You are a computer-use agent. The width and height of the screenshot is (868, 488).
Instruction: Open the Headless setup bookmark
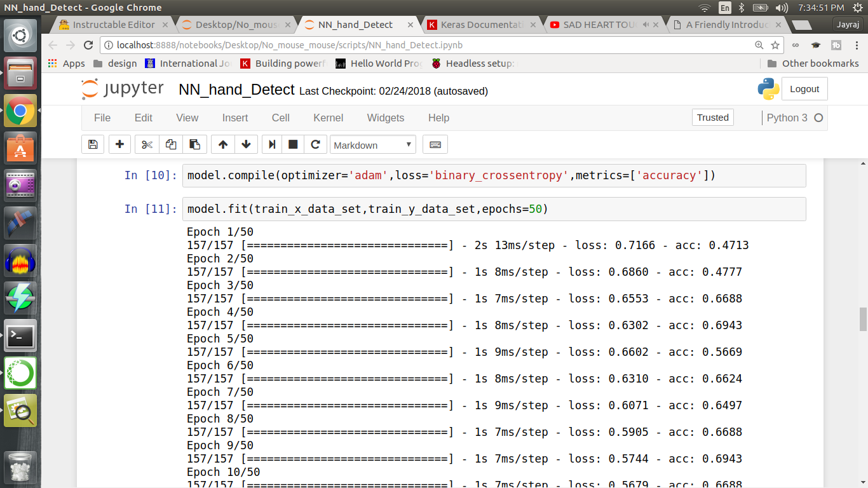474,64
